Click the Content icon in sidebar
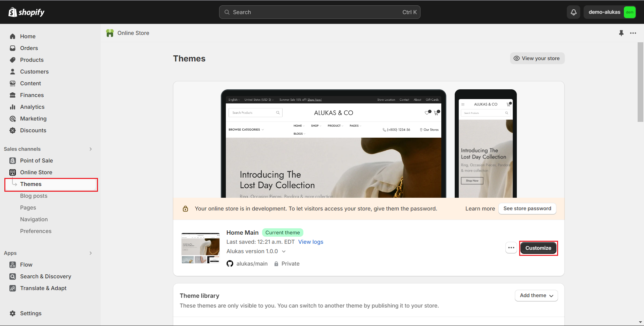Viewport: 644px width, 326px height. click(13, 83)
